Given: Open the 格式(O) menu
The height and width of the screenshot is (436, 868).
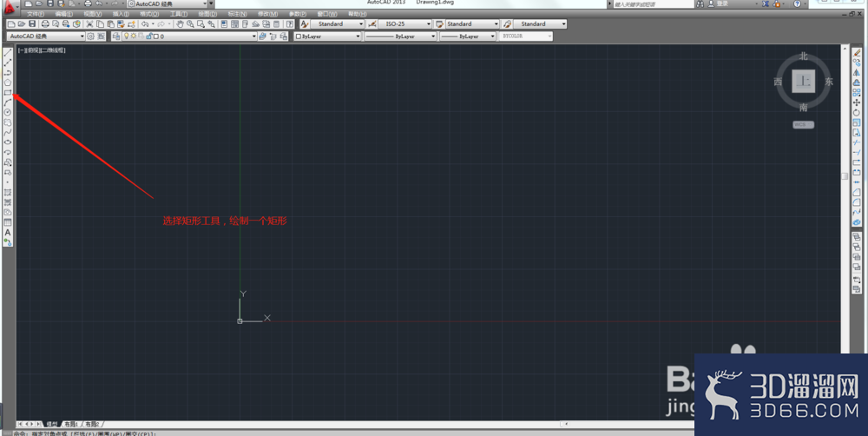Looking at the screenshot, I should (x=149, y=14).
